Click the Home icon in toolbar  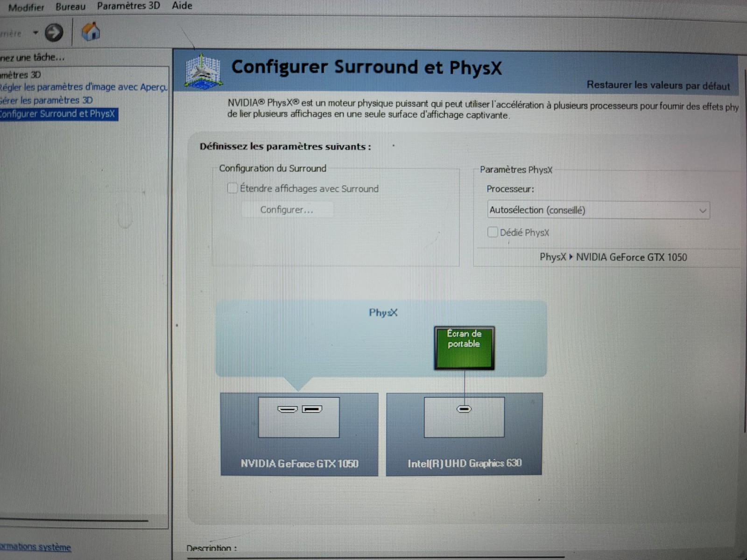tap(91, 32)
